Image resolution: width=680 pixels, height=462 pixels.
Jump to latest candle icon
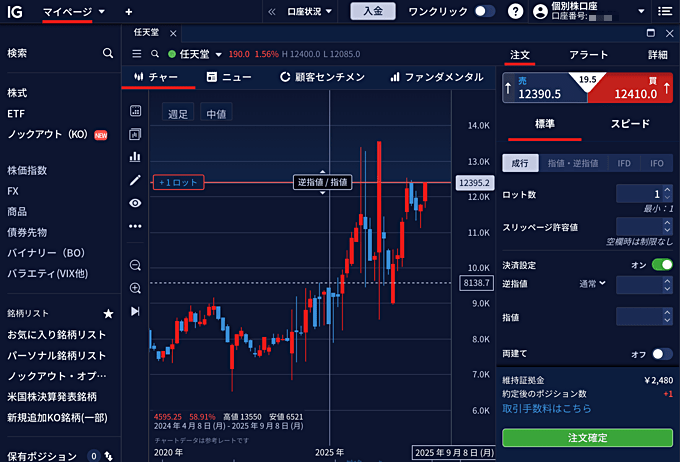[135, 311]
